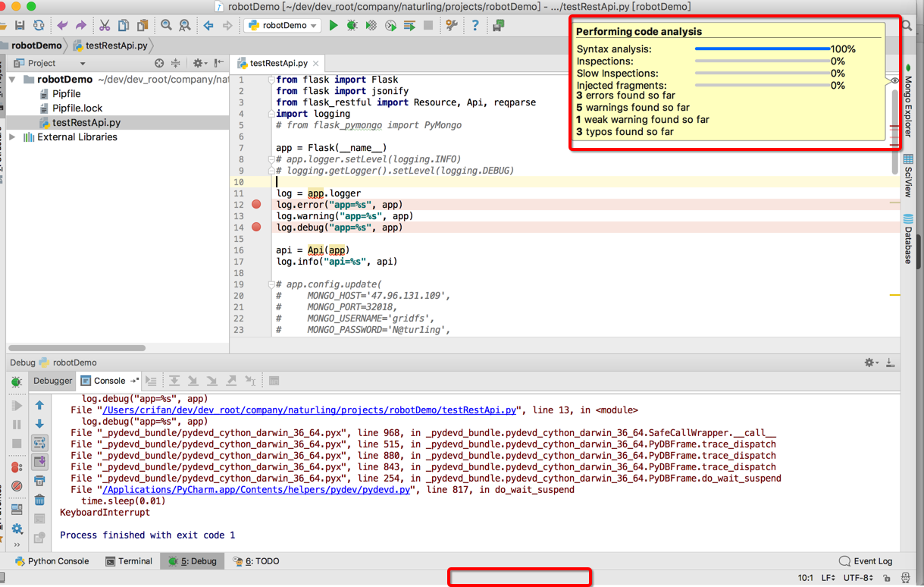The height and width of the screenshot is (587, 924).
Task: Mute breakpoints in Debug panel
Action: [17, 486]
